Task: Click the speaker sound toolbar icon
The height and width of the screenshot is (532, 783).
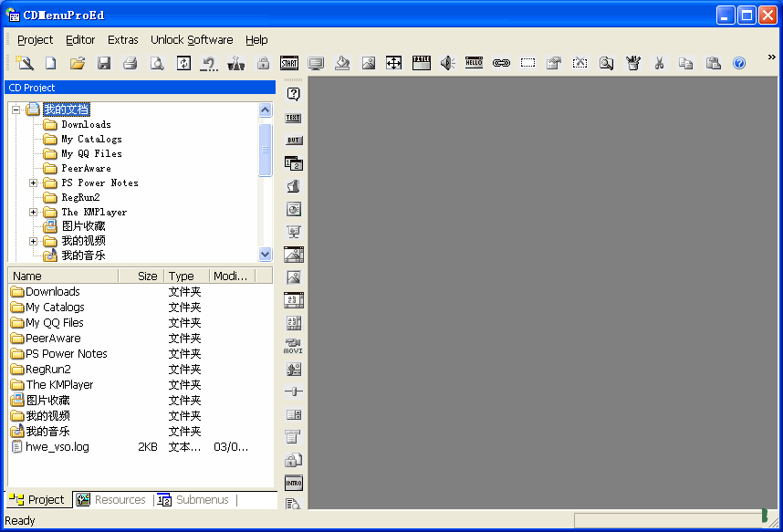Action: (447, 63)
